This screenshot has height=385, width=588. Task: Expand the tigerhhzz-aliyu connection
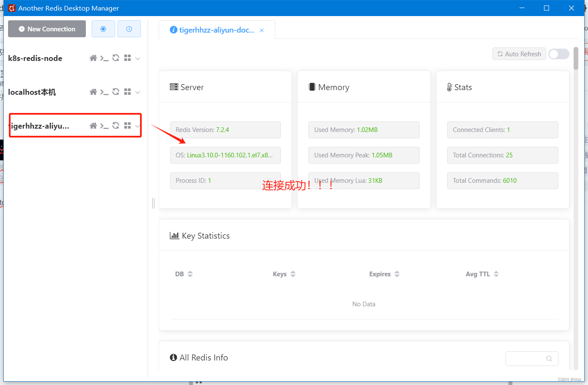tap(137, 126)
